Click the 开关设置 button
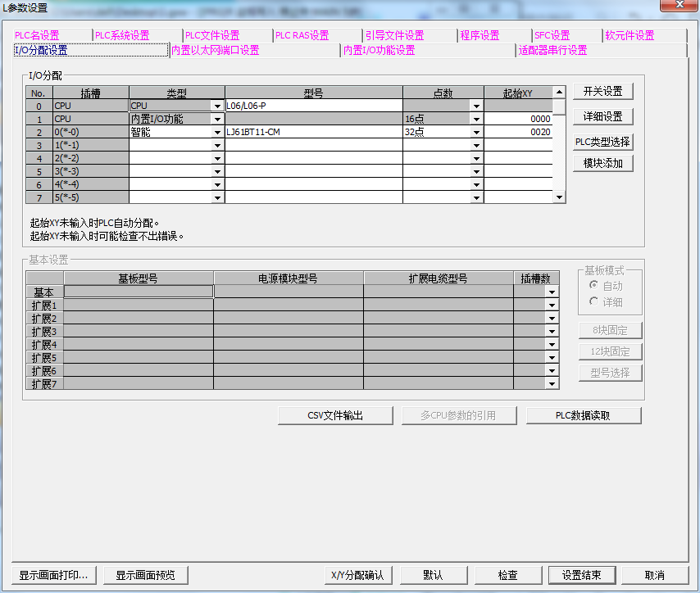 [x=602, y=92]
